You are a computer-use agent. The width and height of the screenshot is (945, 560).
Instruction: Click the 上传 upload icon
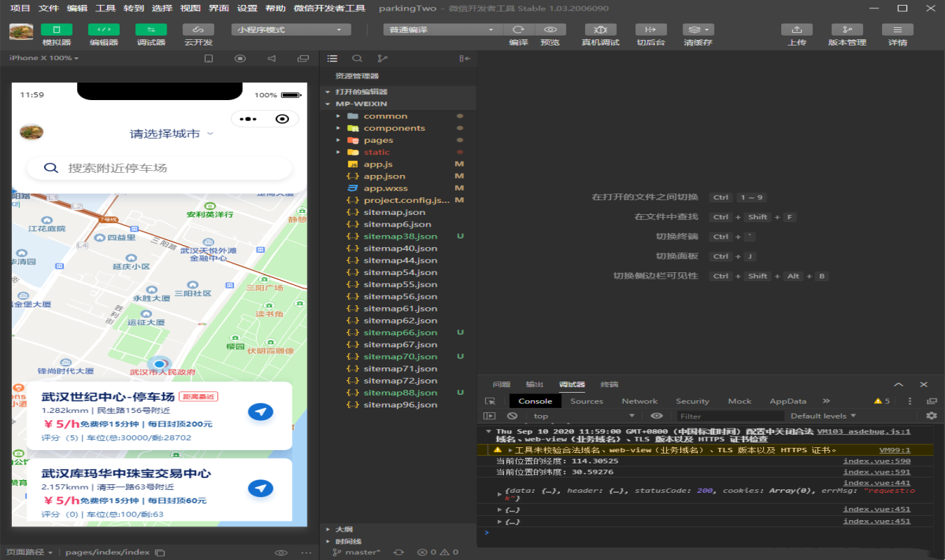(x=797, y=30)
